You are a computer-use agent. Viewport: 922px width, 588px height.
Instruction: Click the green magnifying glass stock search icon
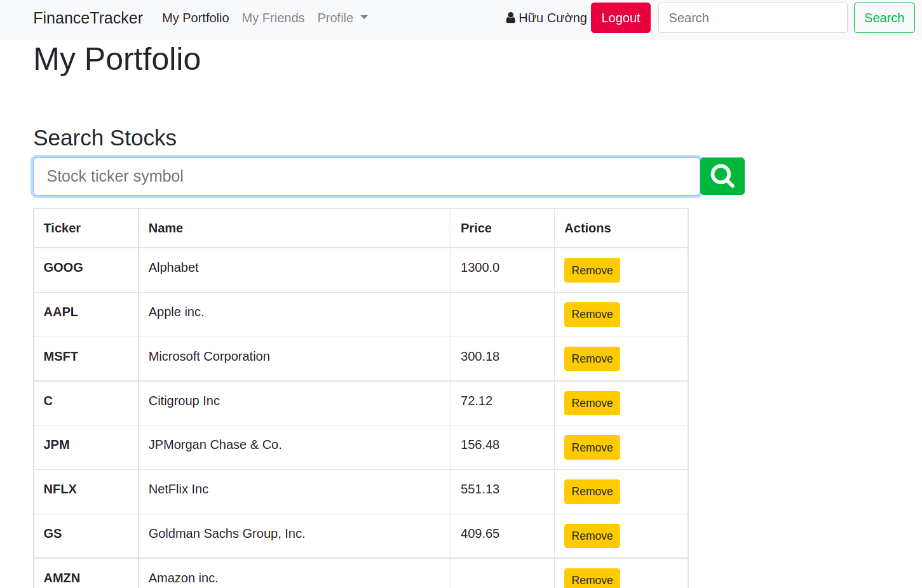click(722, 176)
